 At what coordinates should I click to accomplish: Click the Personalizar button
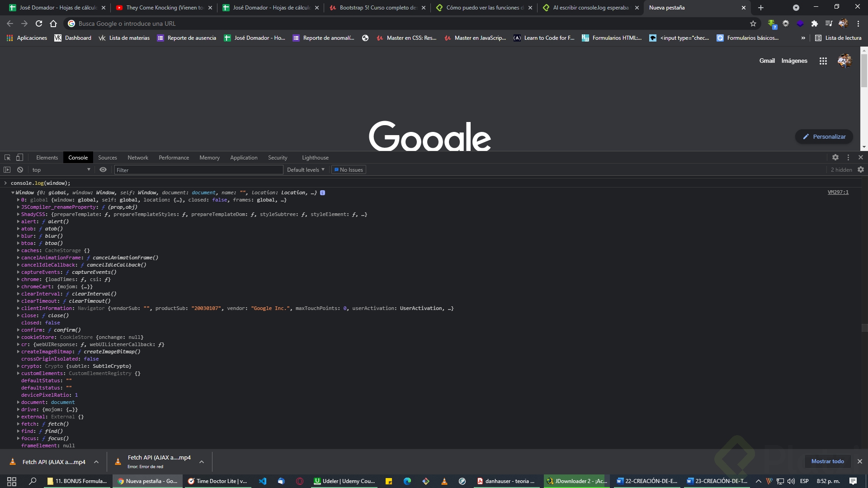point(824,137)
